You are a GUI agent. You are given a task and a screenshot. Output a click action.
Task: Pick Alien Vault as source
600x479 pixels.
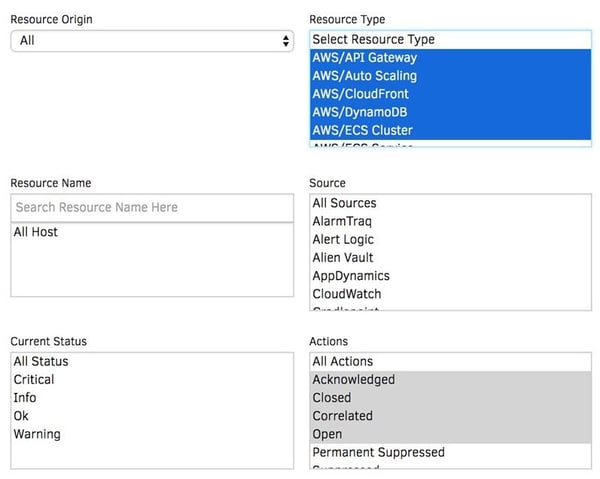pyautogui.click(x=450, y=257)
